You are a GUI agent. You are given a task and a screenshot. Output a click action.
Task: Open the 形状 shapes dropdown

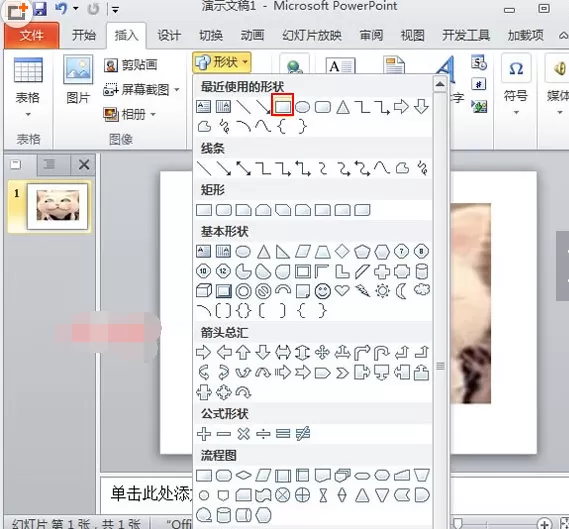pos(222,62)
